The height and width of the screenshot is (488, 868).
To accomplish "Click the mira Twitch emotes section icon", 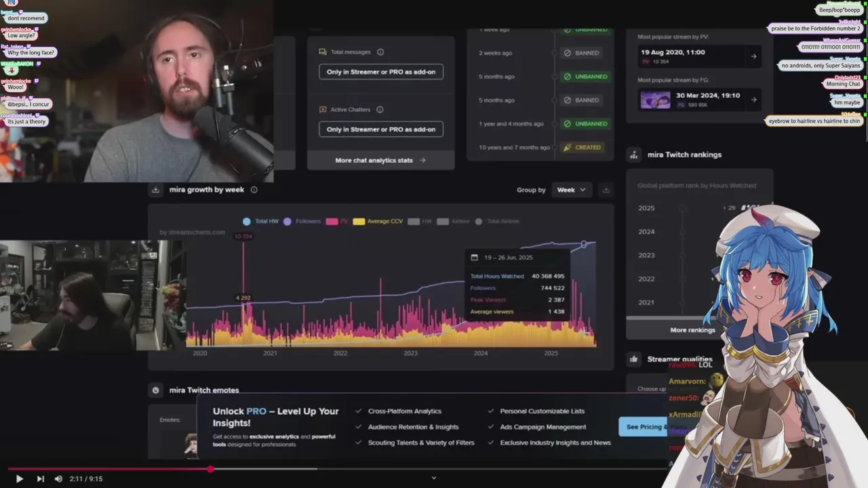I will 155,390.
